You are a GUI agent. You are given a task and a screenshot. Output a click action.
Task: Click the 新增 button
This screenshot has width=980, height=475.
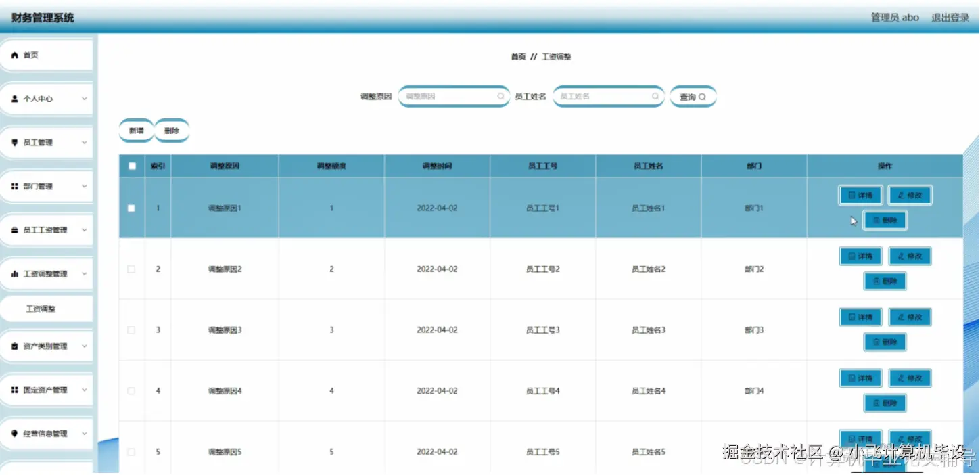coord(137,131)
